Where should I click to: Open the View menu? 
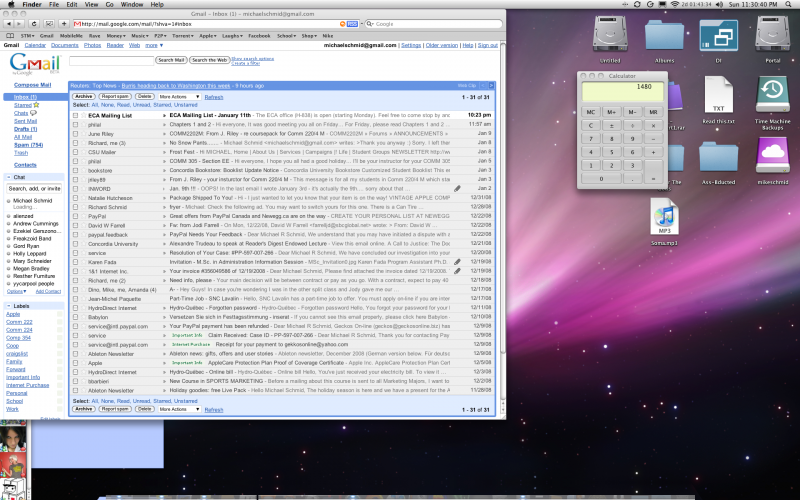pyautogui.click(x=91, y=4)
